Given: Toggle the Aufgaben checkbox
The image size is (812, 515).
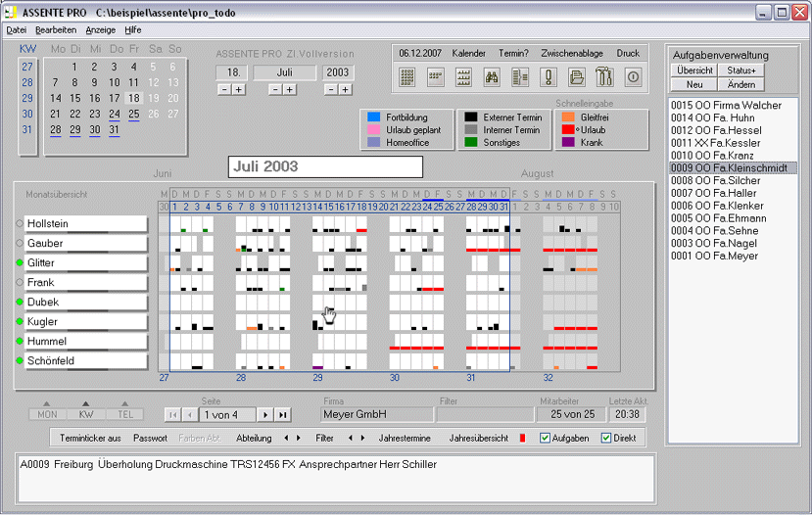Looking at the screenshot, I should point(545,438).
